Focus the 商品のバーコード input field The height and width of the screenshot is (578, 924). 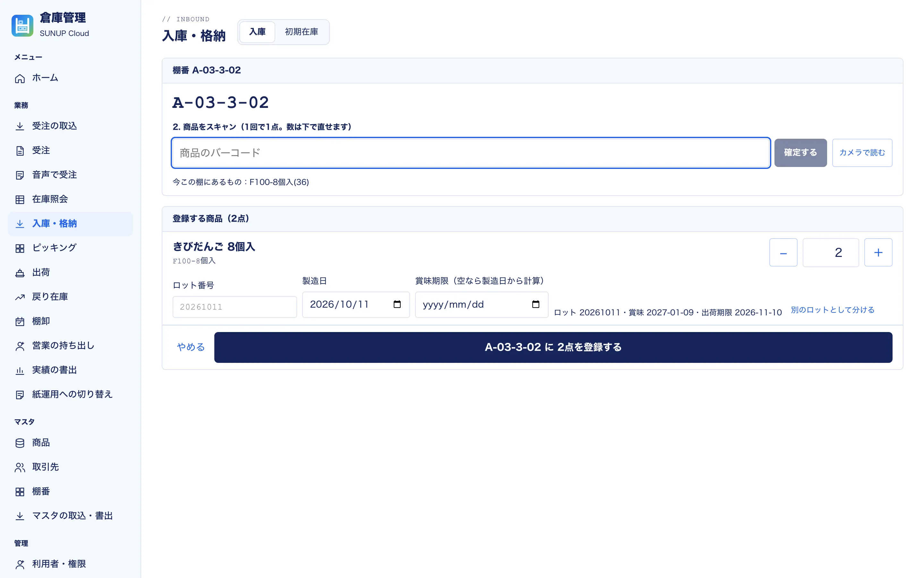point(470,153)
